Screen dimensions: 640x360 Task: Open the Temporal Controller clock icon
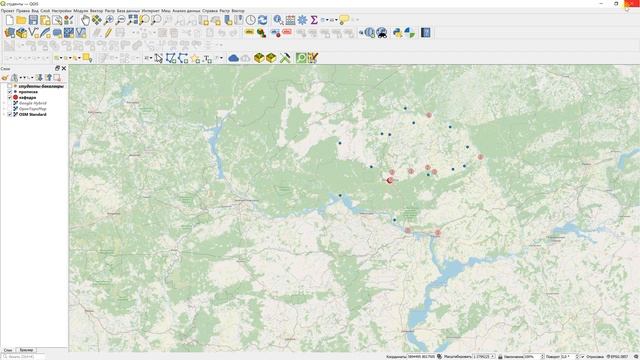point(251,20)
